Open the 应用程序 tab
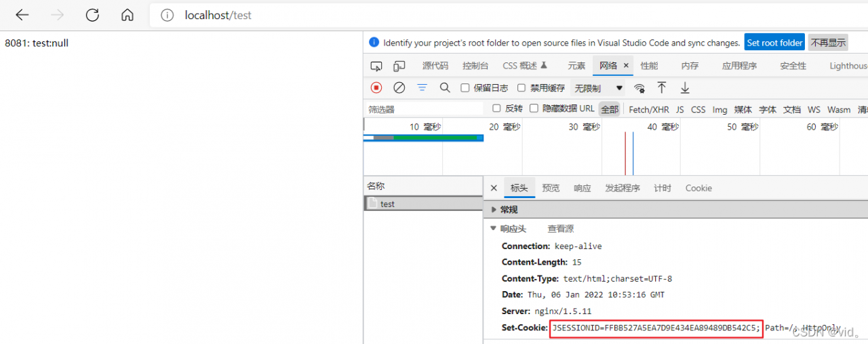The image size is (868, 344). (x=739, y=66)
